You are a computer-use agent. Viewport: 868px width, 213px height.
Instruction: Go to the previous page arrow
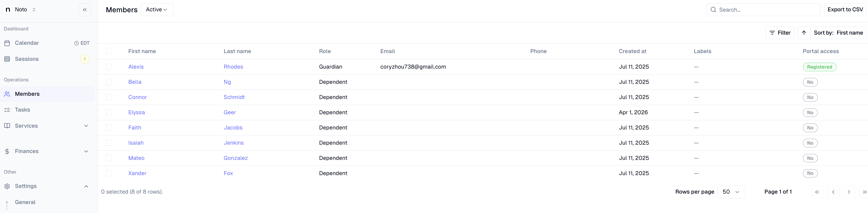click(833, 192)
